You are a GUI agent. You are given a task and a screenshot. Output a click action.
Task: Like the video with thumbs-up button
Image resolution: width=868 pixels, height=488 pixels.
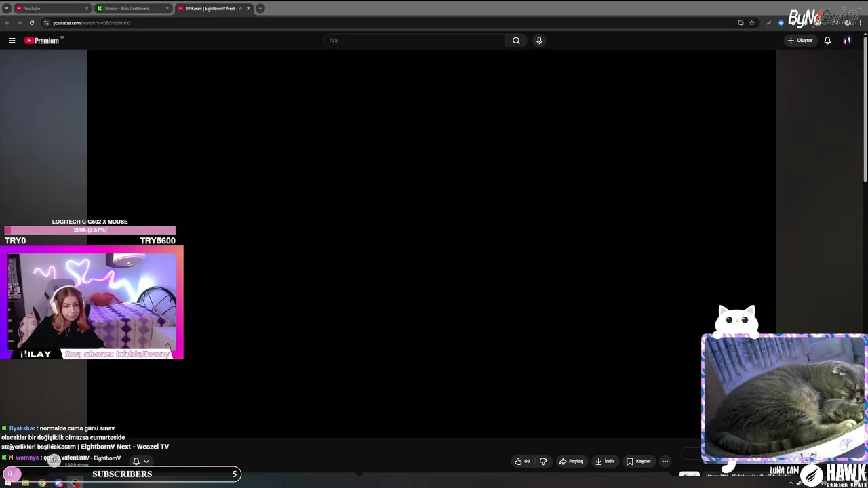tap(522, 462)
